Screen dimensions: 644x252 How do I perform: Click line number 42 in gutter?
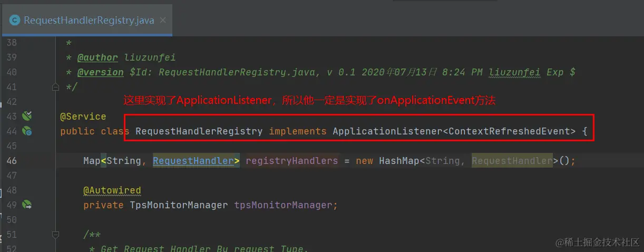pyautogui.click(x=11, y=101)
